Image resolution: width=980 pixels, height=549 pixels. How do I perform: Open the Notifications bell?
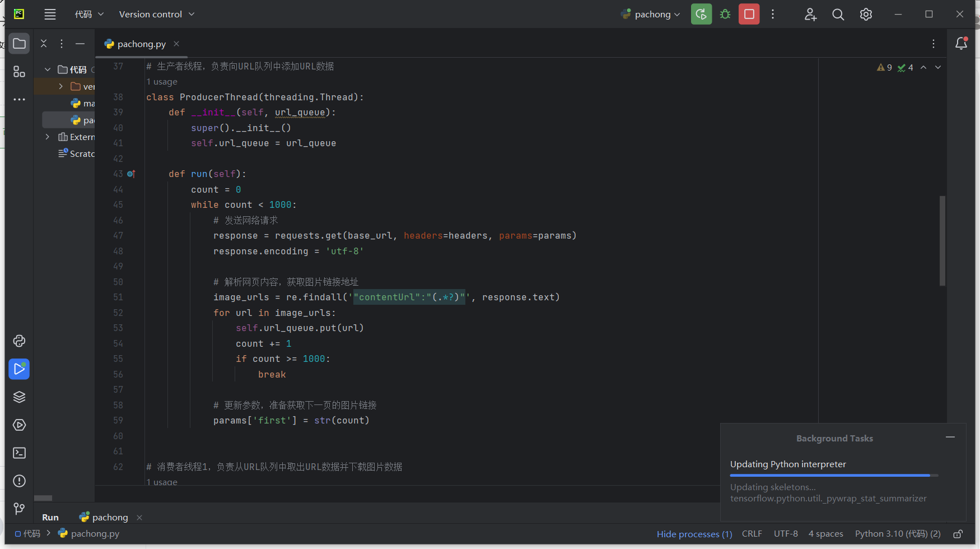[961, 44]
